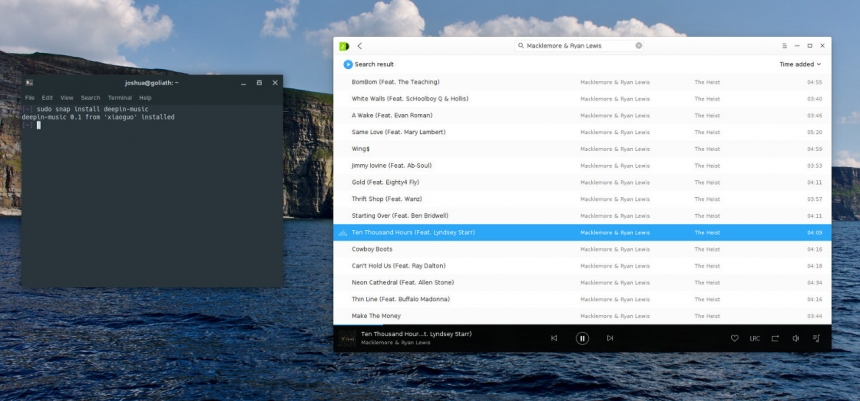The height and width of the screenshot is (401, 860).
Task: Pause the current song
Action: [582, 338]
